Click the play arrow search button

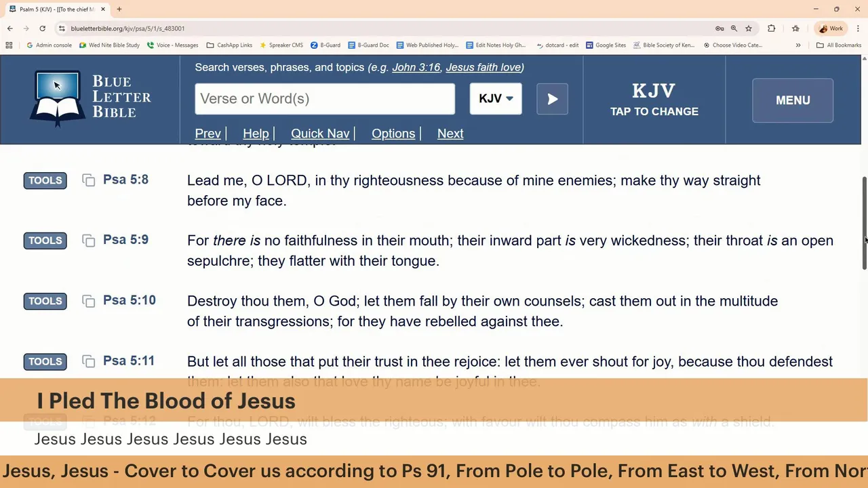[552, 99]
